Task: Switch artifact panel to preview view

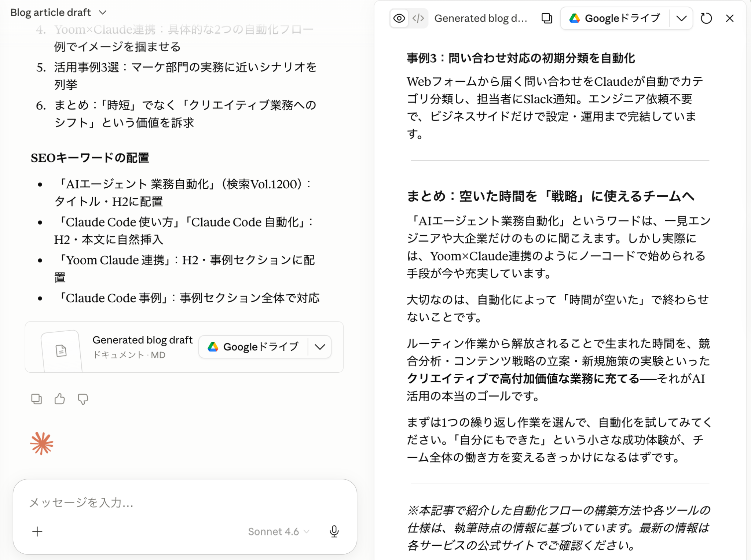Action: [x=399, y=18]
